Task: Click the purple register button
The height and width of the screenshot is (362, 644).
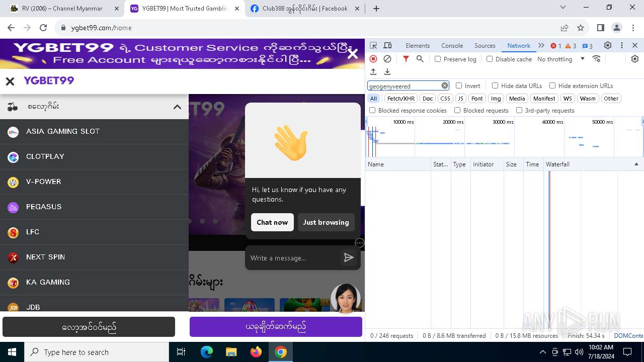Action: (x=276, y=327)
